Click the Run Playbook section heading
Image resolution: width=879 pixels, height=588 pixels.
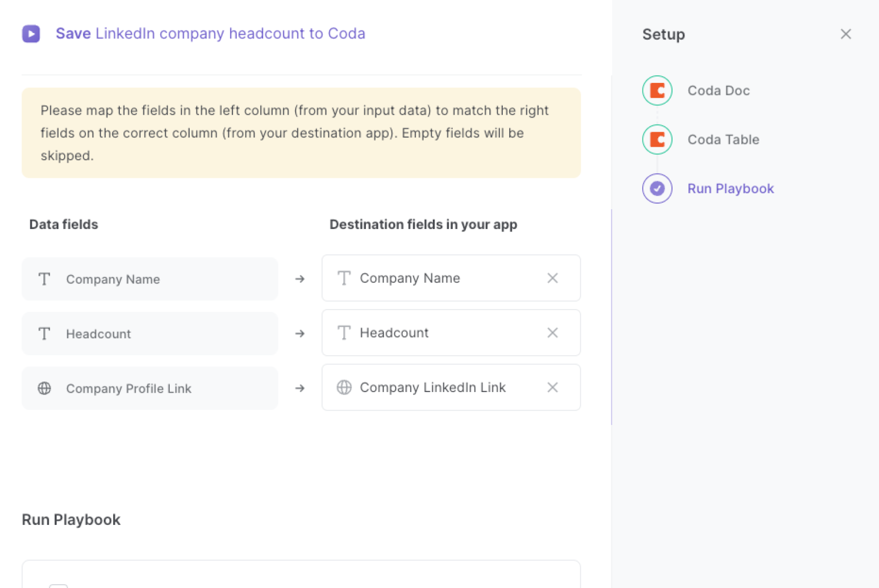[71, 520]
